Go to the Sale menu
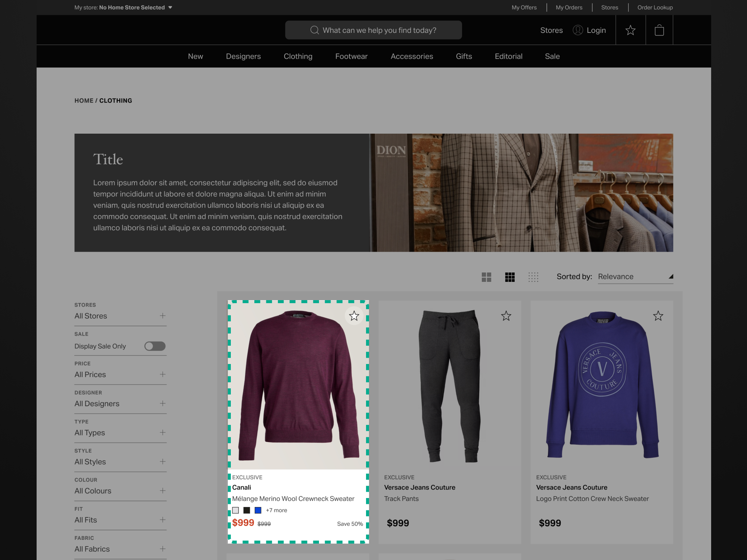The image size is (747, 560). [552, 56]
